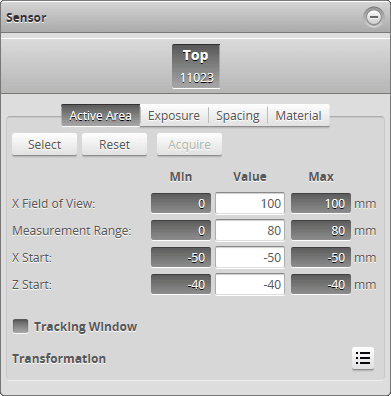Click the Value column header
Image resolution: width=391 pixels, height=396 pixels.
(250, 176)
